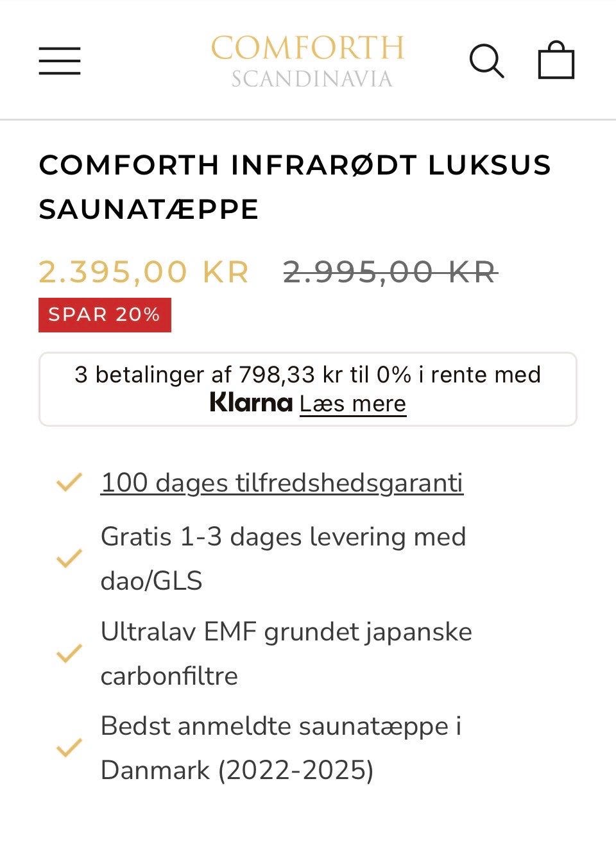Click the Ultralav EMF carbonfiltre text
The width and height of the screenshot is (616, 849).
click(x=286, y=653)
